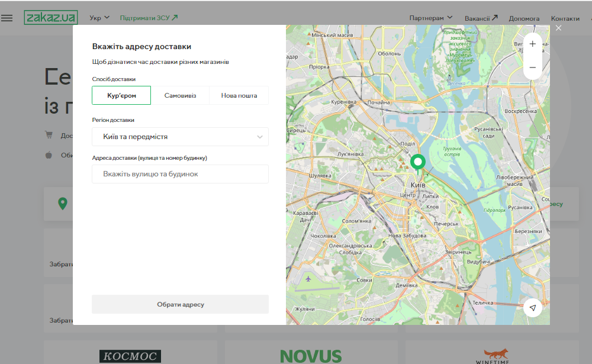Click the Видубичі label on map

[479, 261]
